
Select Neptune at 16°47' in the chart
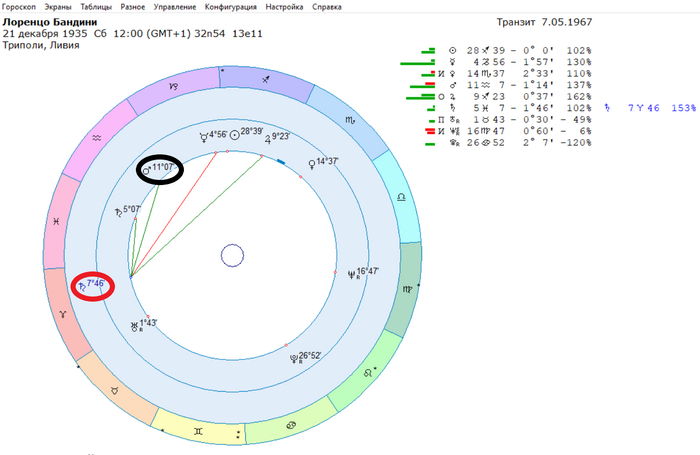point(350,272)
